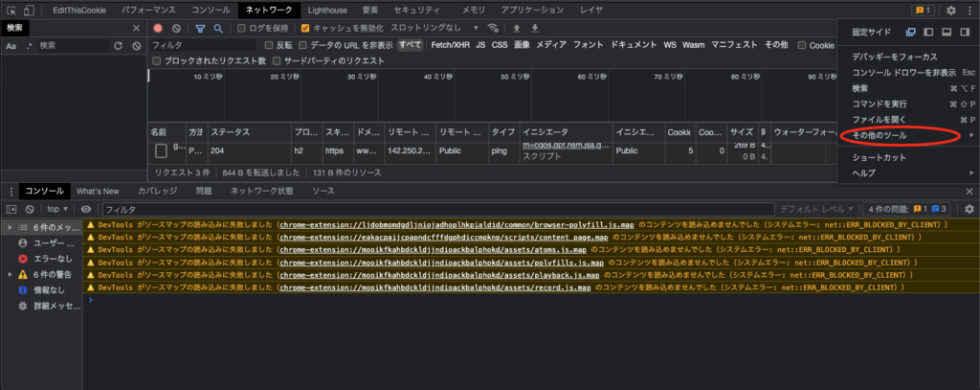980x390 pixels.
Task: Stop network recording with the red button
Action: (x=158, y=29)
